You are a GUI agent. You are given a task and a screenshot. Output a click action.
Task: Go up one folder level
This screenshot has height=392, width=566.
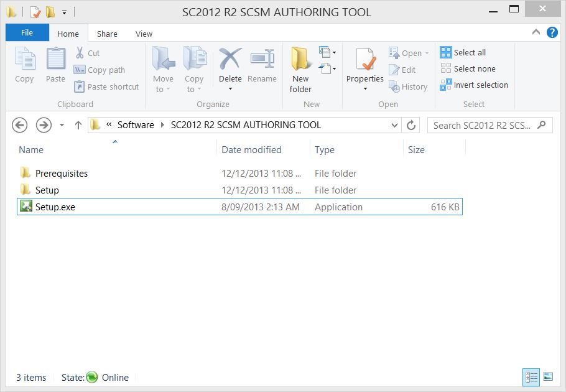[x=78, y=125]
